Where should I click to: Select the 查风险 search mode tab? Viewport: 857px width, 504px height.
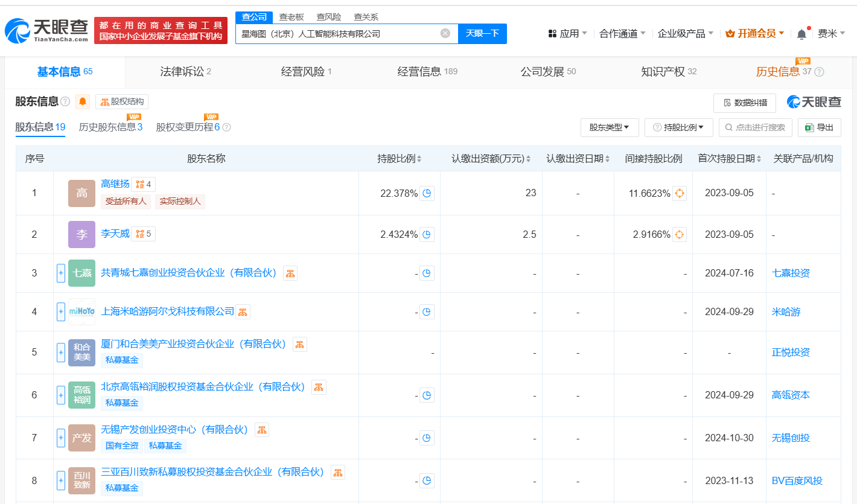[x=328, y=17]
